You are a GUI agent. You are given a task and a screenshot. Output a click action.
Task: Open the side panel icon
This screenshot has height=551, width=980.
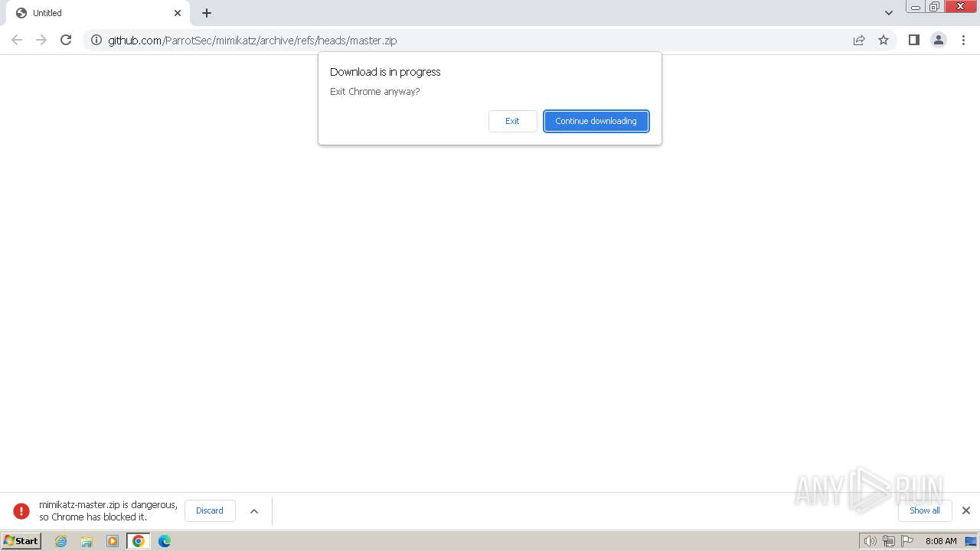913,40
